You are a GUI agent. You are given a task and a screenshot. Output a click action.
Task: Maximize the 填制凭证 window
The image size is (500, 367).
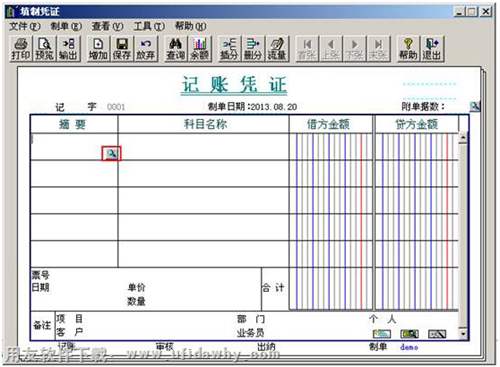tap(472, 12)
